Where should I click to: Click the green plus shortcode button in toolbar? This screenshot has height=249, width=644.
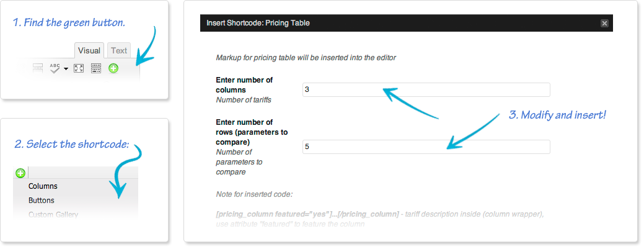pos(113,68)
